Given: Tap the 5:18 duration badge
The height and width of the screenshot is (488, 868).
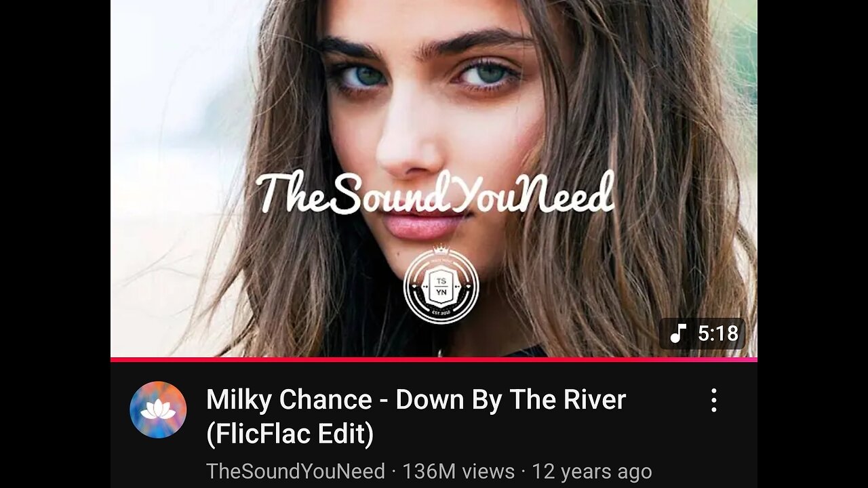Looking at the screenshot, I should pyautogui.click(x=703, y=333).
